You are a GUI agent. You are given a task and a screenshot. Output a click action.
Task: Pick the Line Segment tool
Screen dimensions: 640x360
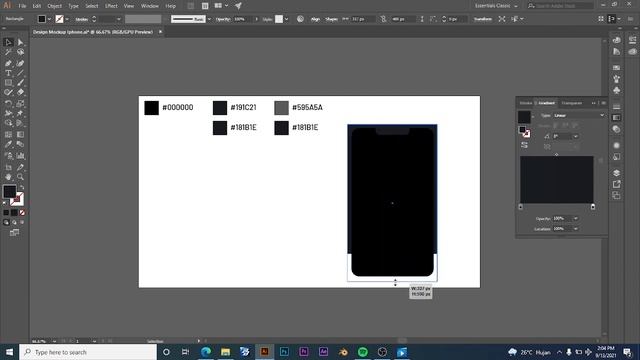[x=20, y=73]
